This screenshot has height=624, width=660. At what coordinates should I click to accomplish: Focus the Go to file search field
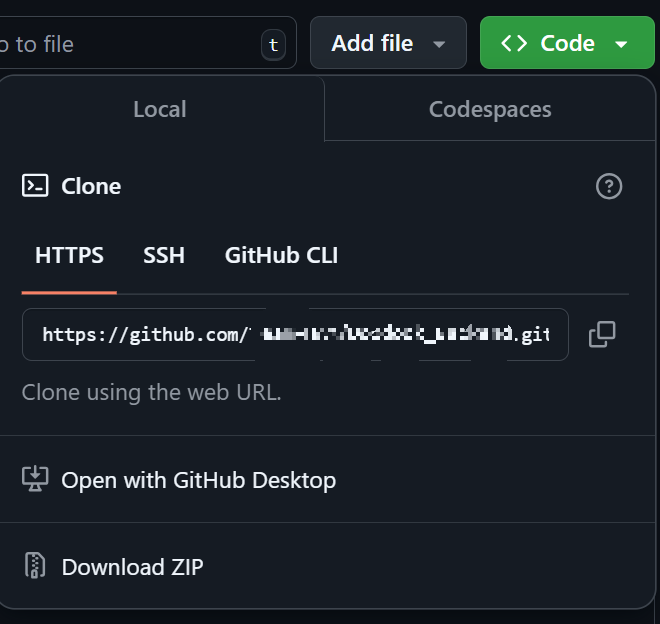point(147,43)
